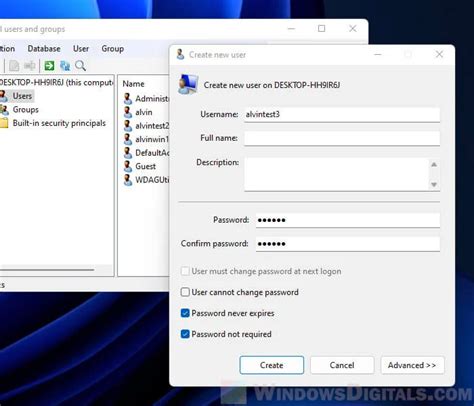Click the Create button
Screen dimensions: 474x406
point(272,365)
